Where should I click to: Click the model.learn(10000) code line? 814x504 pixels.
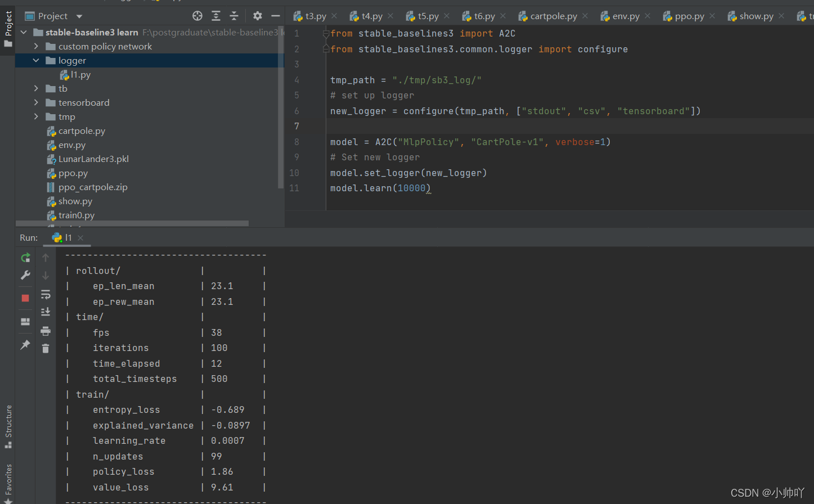tap(380, 188)
